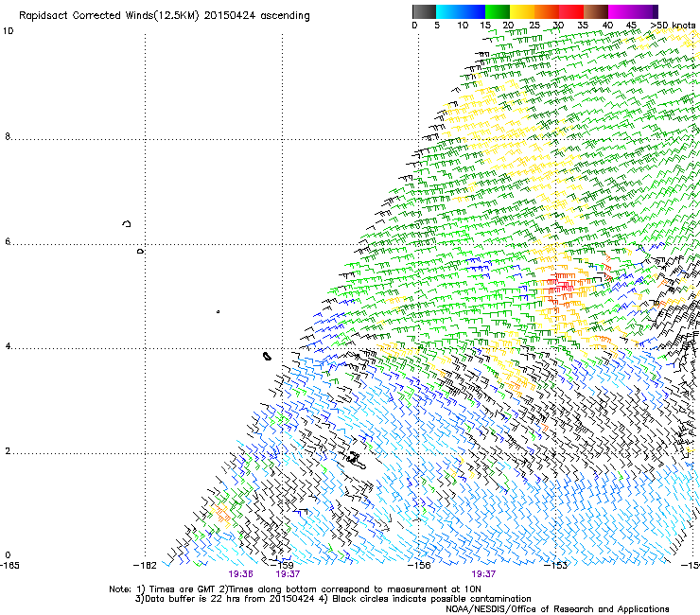The width and height of the screenshot is (700, 615).
Task: Select the red 30-35 knot legend swatch
Action: point(571,11)
